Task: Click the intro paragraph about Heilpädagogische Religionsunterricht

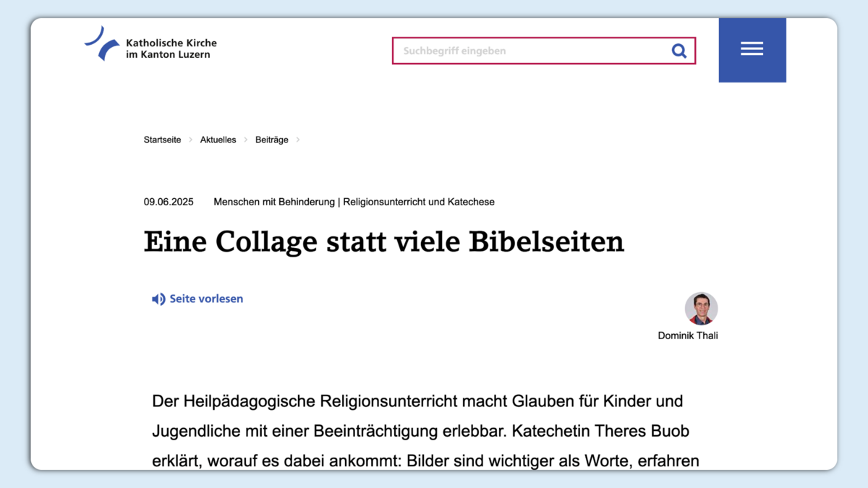Action: tap(425, 430)
